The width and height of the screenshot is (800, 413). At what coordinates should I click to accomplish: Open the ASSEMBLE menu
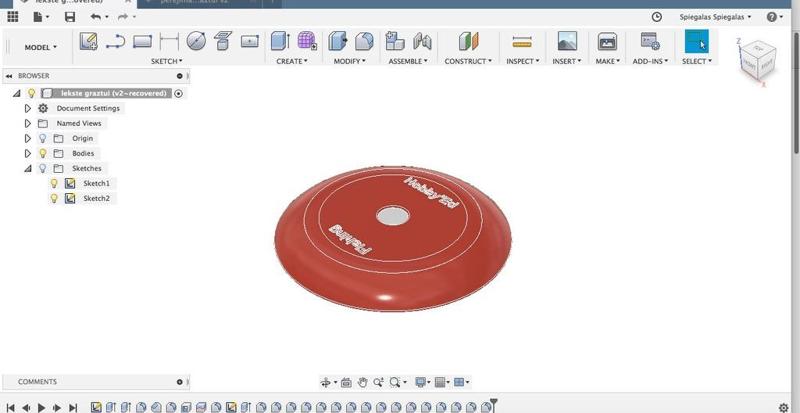(408, 61)
